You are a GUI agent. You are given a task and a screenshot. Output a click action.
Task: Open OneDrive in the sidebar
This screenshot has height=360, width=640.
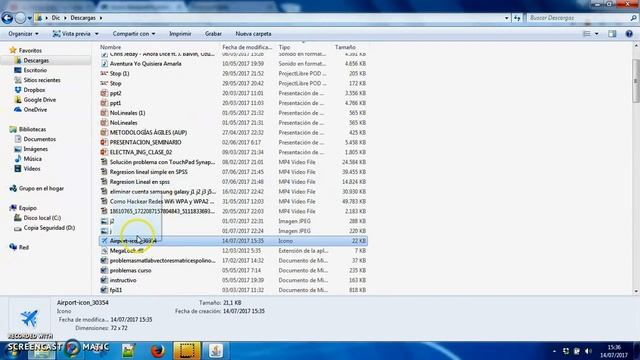(35, 109)
